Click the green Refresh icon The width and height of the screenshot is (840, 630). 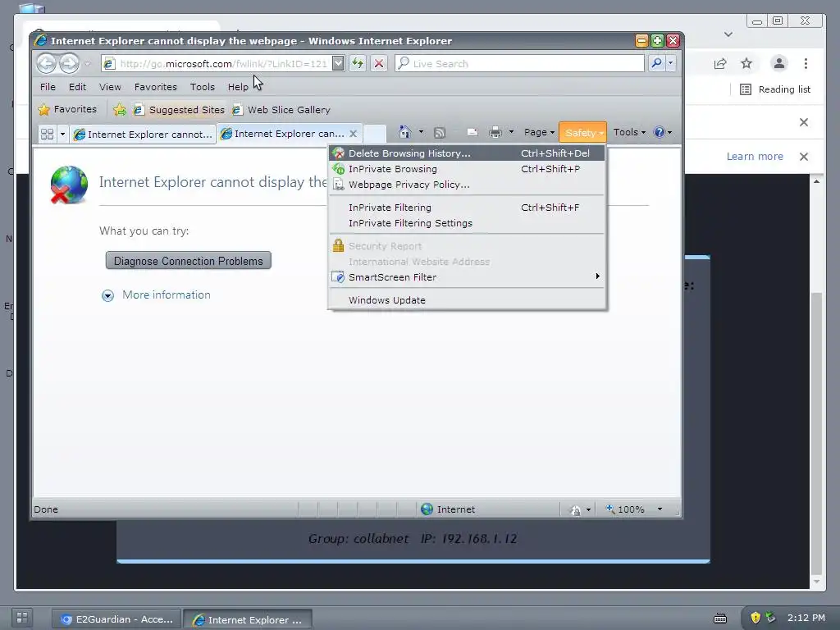pos(358,64)
